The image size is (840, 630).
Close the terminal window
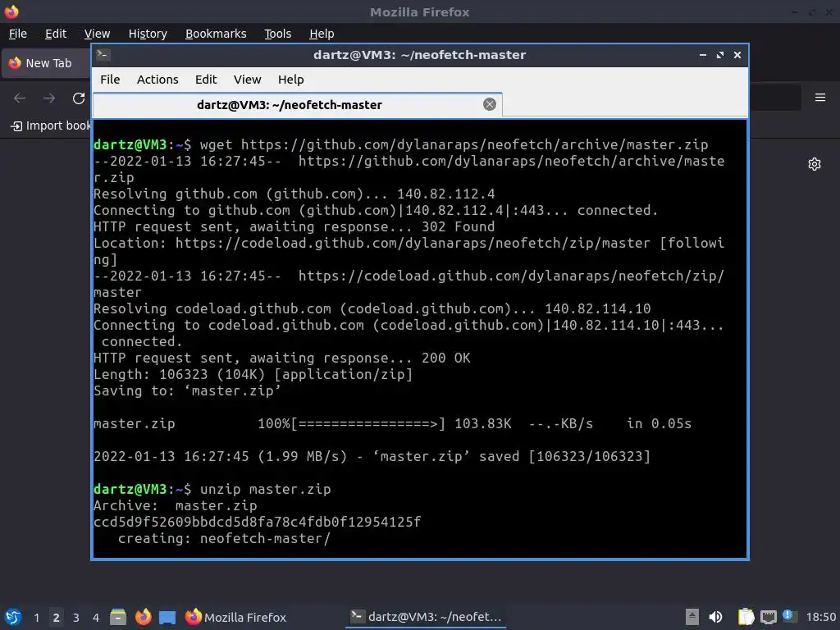[737, 55]
